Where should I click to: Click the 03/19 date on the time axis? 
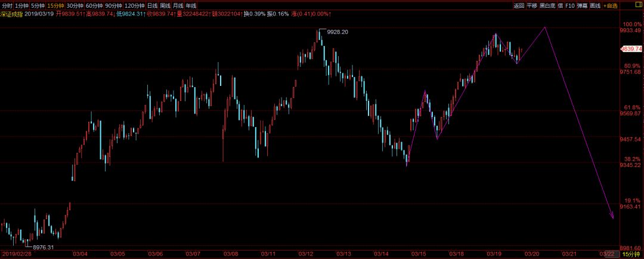pos(493,255)
